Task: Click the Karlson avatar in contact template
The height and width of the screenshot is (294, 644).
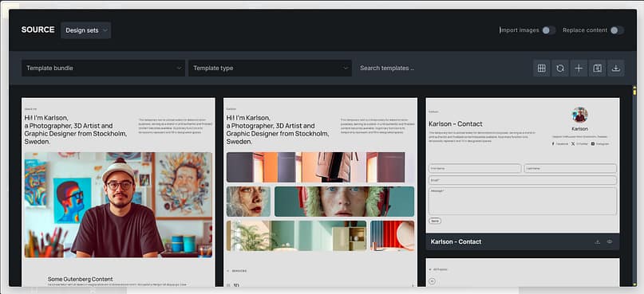Action: (x=579, y=116)
